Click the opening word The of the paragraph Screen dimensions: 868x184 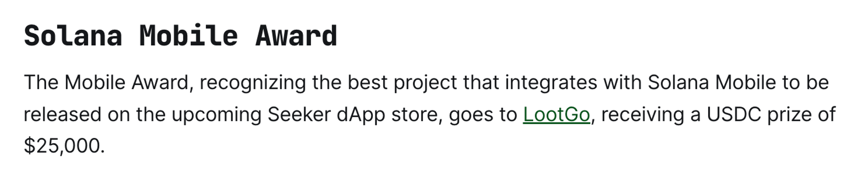tap(41, 82)
